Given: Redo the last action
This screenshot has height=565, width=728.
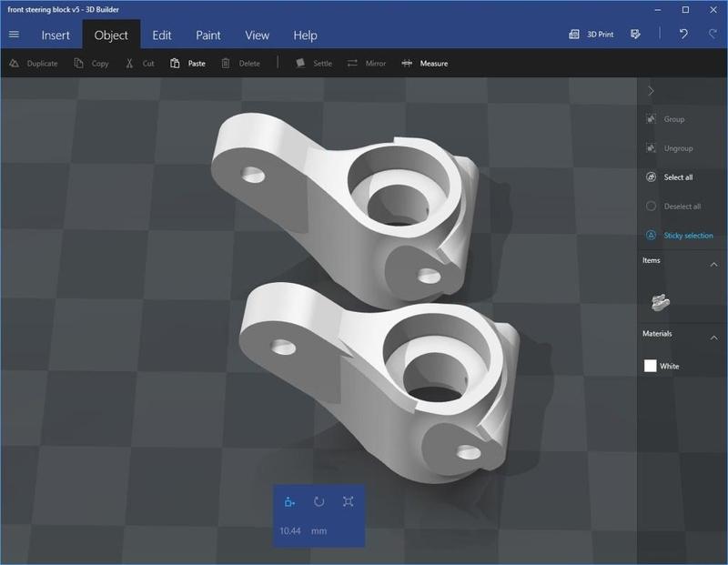Looking at the screenshot, I should coord(713,34).
